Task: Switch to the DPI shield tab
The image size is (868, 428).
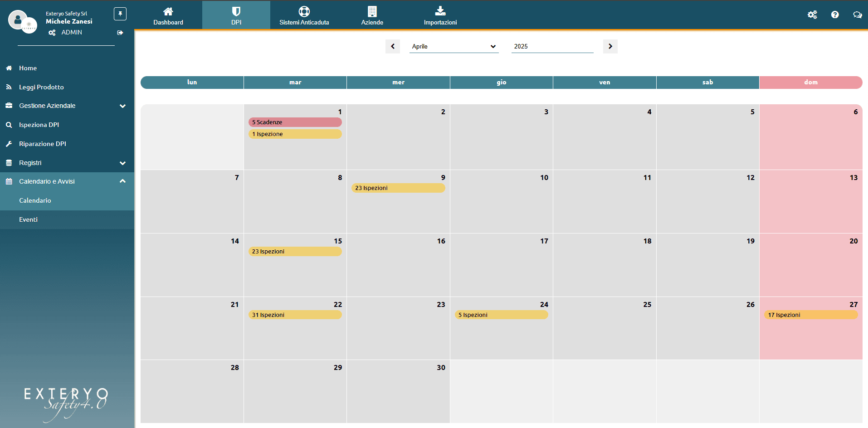Action: (x=236, y=15)
